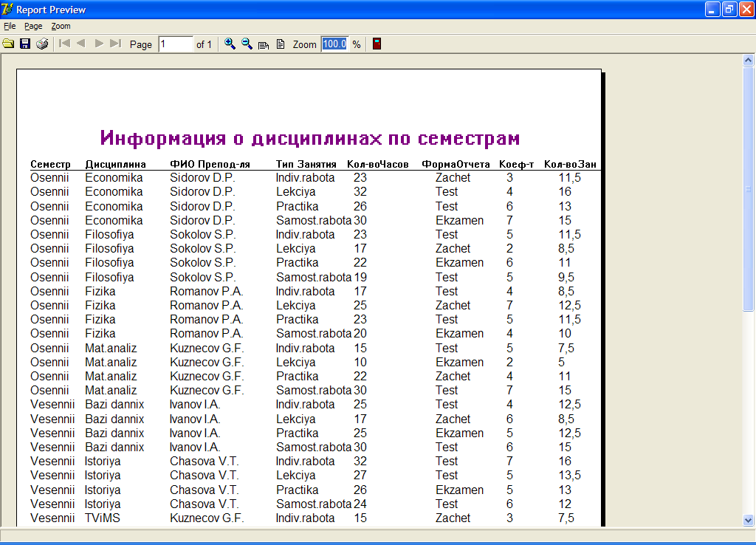Click 'Practika' in the Mat.analiz row
The width and height of the screenshot is (756, 545).
297,376
